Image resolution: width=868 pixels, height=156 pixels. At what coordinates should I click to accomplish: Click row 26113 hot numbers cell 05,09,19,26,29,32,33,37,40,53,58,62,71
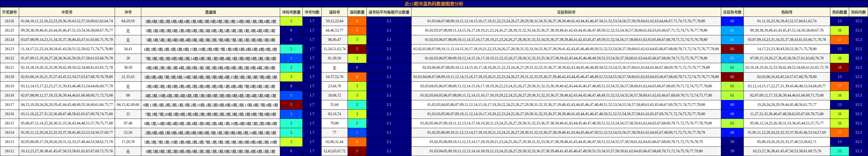coord(787,142)
